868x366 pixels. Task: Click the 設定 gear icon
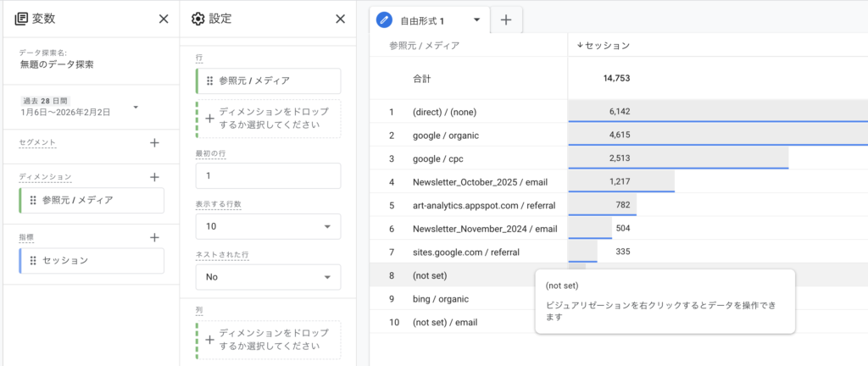pos(198,19)
